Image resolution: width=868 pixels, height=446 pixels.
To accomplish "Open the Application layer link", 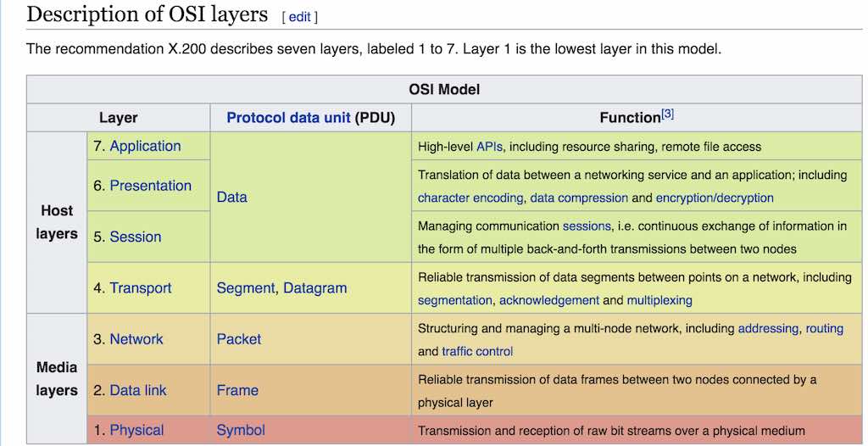I will (x=145, y=146).
